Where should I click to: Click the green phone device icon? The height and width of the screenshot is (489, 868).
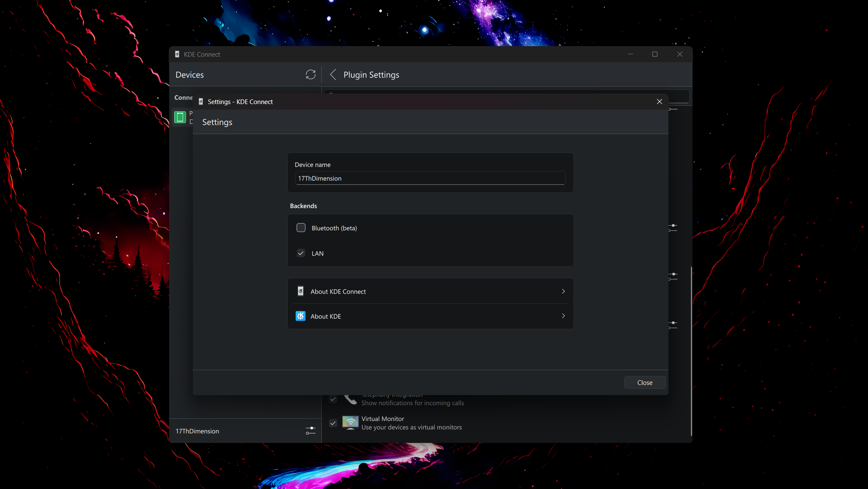[x=180, y=117]
